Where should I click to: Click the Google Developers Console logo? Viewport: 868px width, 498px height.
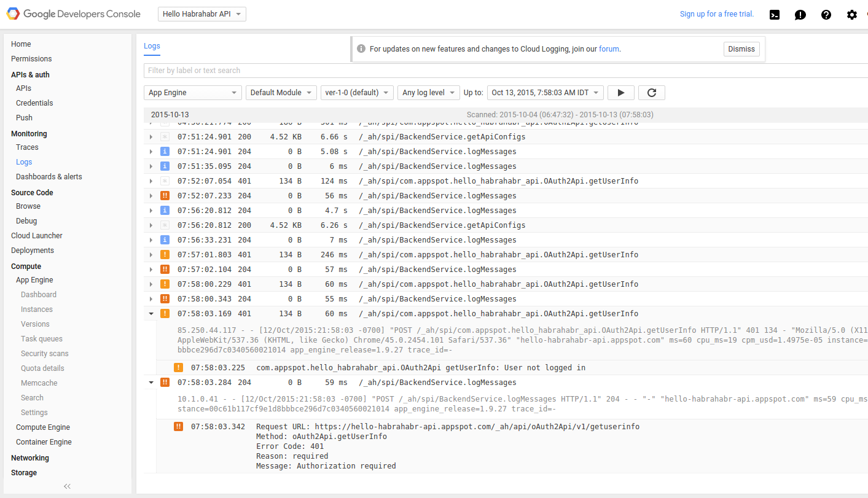[x=73, y=14]
